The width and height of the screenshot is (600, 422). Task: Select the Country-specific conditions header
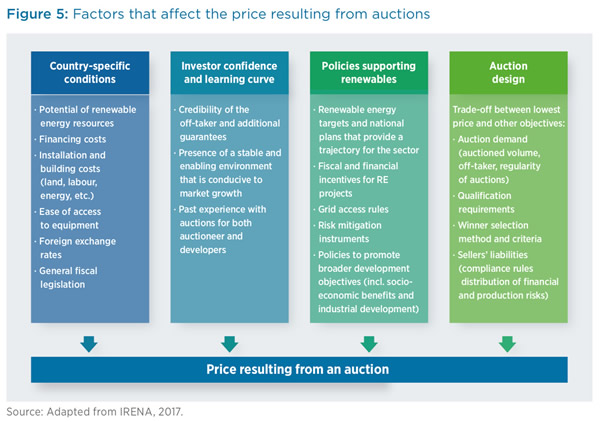[x=90, y=73]
